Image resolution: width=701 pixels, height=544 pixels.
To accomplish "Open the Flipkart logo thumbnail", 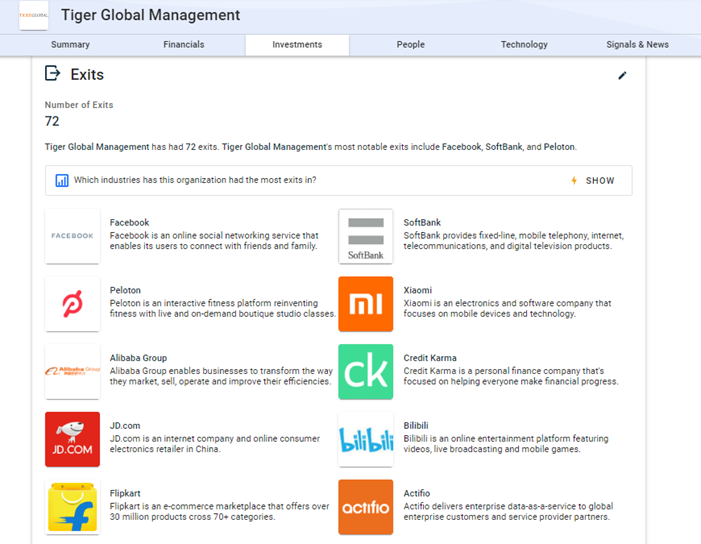I will (x=72, y=507).
